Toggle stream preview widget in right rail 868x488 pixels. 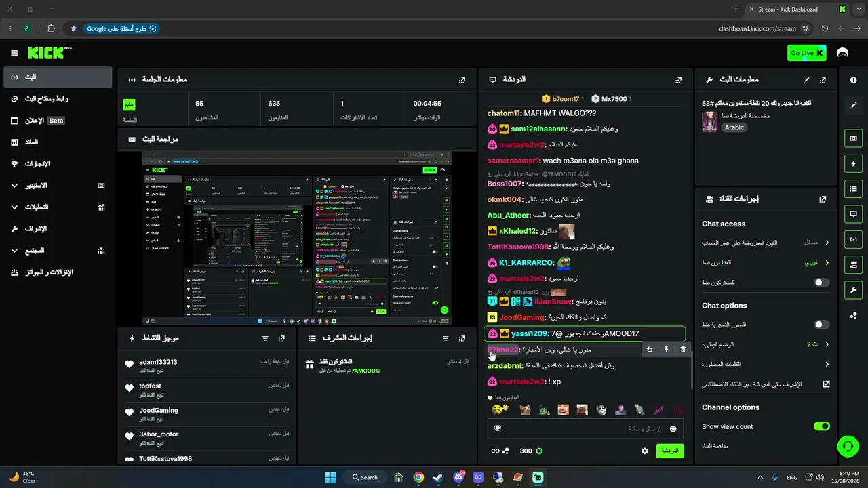click(853, 138)
